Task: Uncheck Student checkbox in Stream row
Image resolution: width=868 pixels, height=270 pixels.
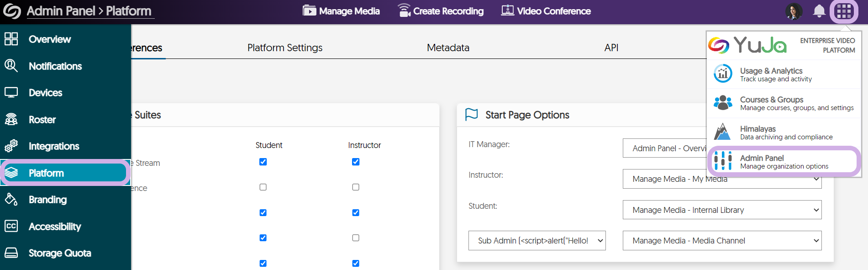Action: [263, 162]
